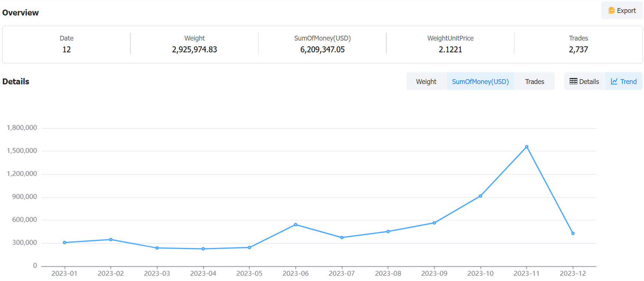This screenshot has height=281, width=644.
Task: Click the 600,000 y-axis label
Action: [x=25, y=219]
